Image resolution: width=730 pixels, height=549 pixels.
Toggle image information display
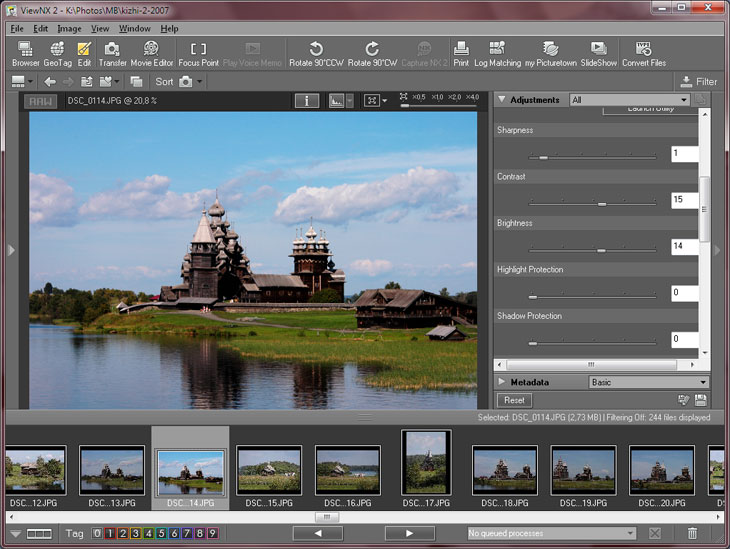click(306, 100)
